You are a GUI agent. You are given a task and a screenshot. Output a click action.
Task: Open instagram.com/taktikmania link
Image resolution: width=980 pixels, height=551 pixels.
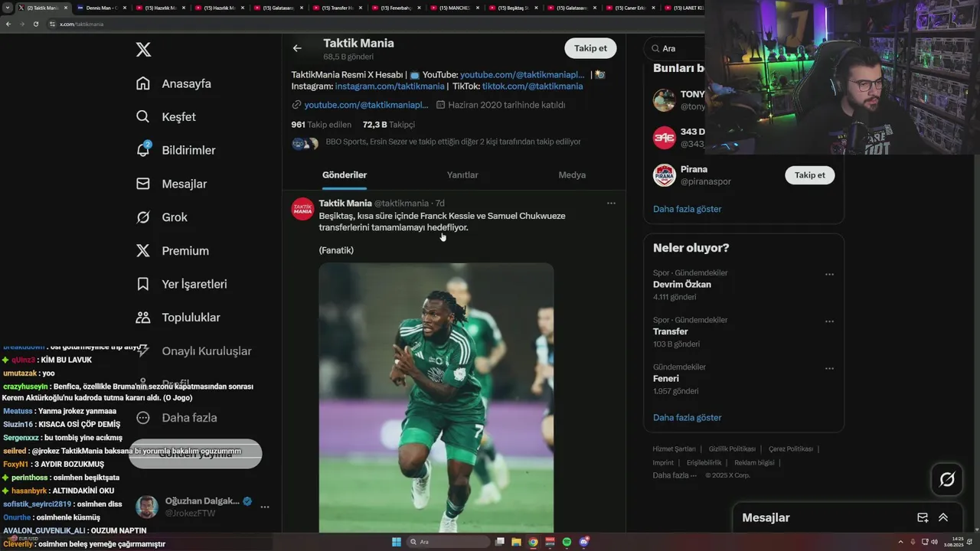point(390,86)
